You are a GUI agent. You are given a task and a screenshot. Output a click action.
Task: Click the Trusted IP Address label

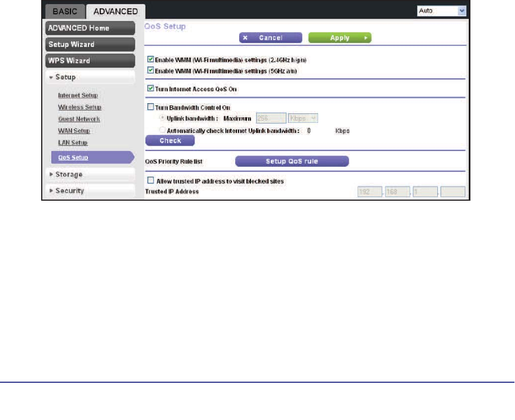(x=172, y=192)
